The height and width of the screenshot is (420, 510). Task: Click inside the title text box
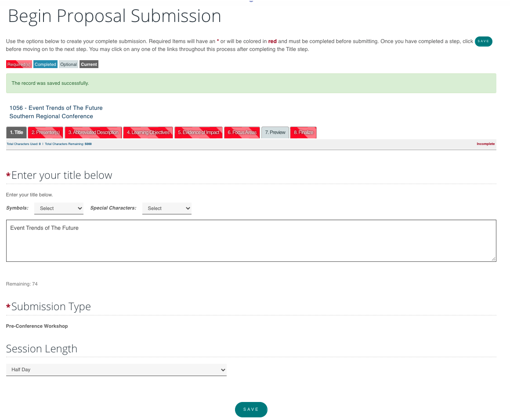(x=251, y=240)
